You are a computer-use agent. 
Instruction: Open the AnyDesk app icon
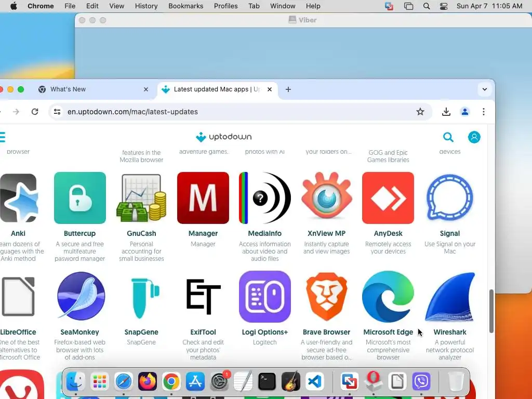pos(388,198)
